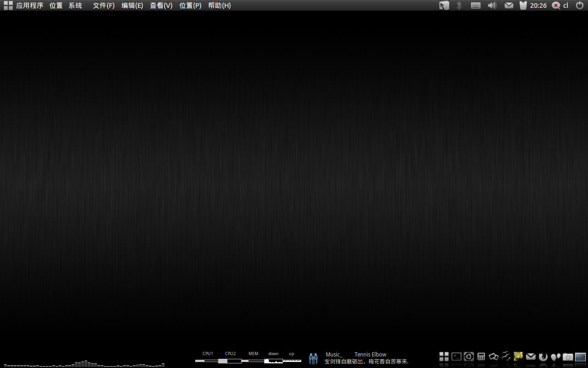Click the MEM usage bar
Viewport: 588px width, 368px height.
coord(253,361)
